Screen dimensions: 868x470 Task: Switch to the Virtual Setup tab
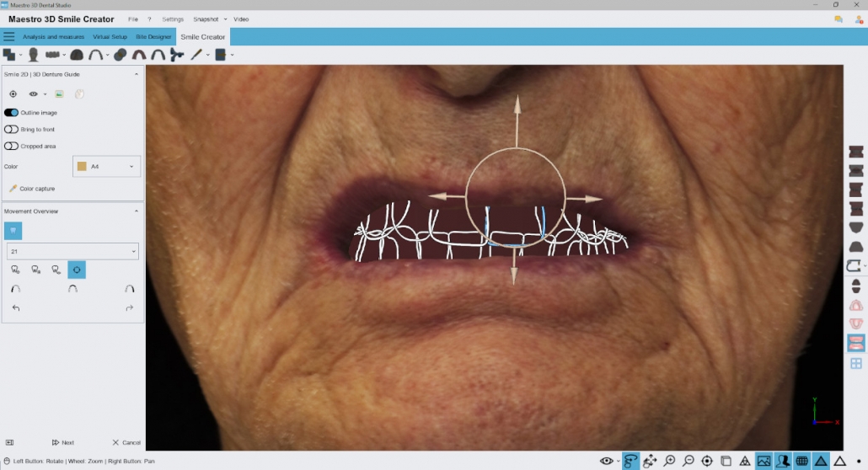[x=110, y=36]
